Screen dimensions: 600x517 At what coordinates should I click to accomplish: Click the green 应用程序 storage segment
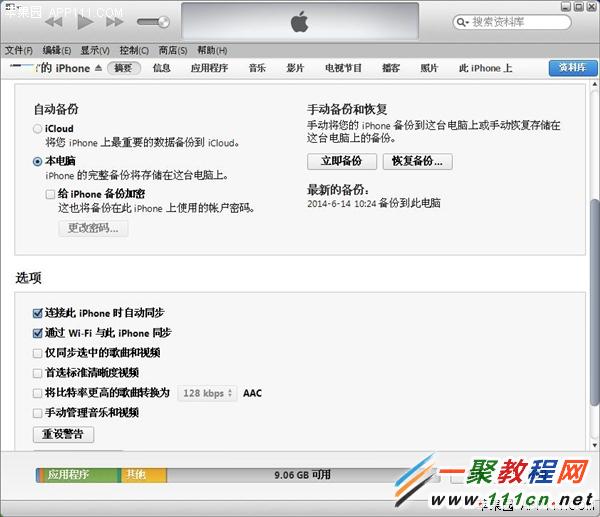[x=80, y=475]
